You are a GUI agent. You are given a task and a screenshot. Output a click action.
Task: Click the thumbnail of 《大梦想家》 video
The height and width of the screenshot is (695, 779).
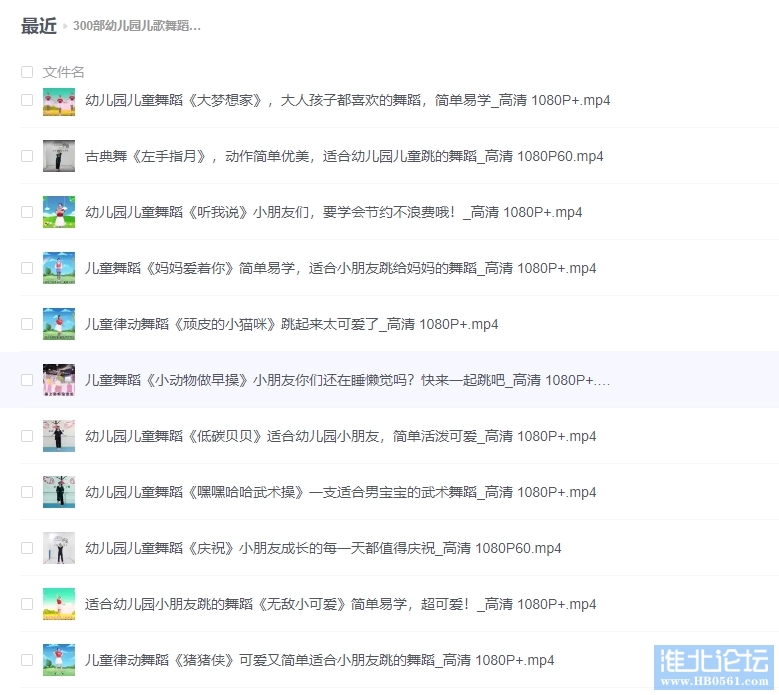[59, 101]
